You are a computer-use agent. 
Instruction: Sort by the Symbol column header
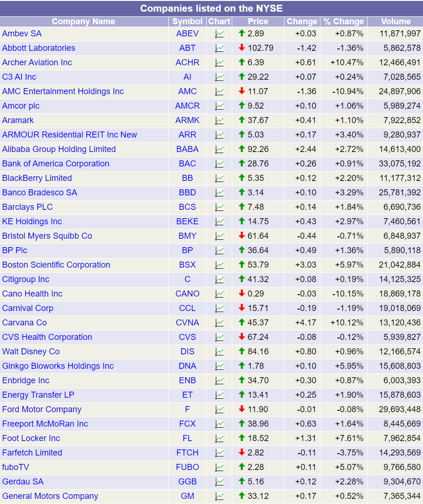click(x=187, y=21)
